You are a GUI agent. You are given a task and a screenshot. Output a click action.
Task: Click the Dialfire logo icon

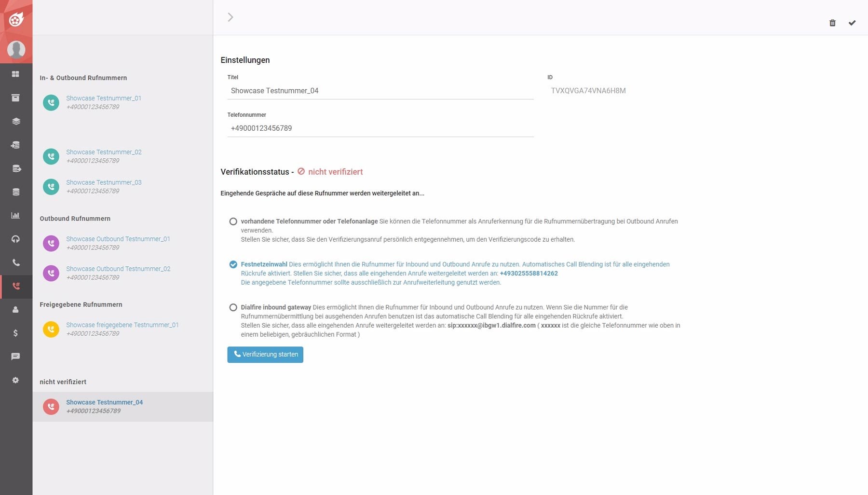[x=16, y=19]
